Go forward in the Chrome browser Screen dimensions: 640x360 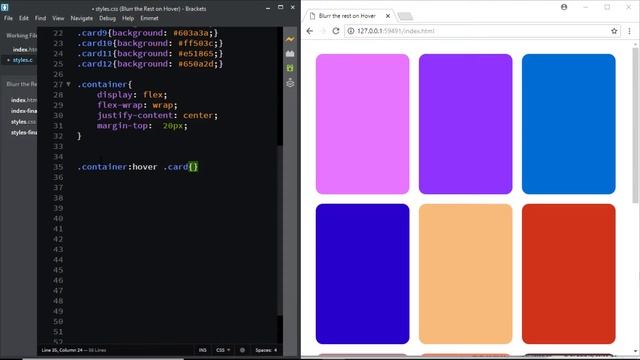[323, 31]
